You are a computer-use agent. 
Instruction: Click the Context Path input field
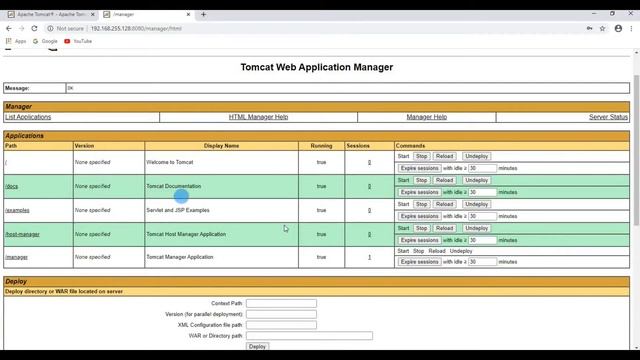tap(281, 303)
